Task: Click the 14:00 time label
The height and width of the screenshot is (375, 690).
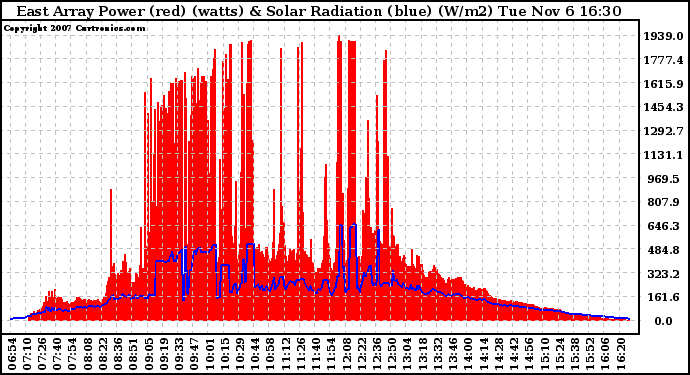Action: tap(468, 354)
